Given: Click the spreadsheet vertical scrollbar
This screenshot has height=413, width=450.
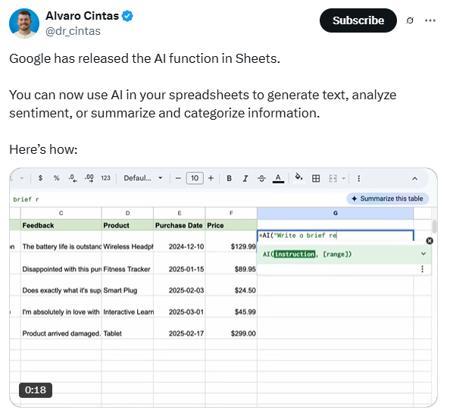Looking at the screenshot, I should pos(434,226).
